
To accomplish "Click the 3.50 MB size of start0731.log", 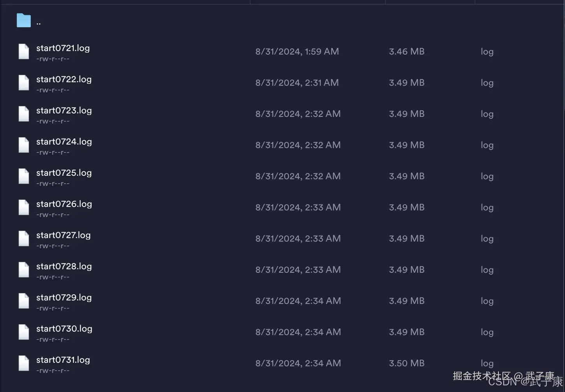I will pos(406,363).
